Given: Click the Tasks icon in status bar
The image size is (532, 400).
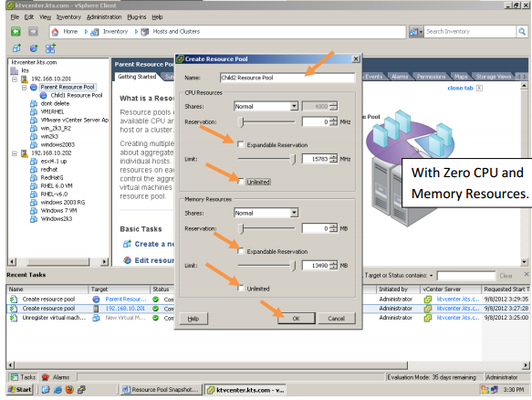Looking at the screenshot, I should 14,377.
